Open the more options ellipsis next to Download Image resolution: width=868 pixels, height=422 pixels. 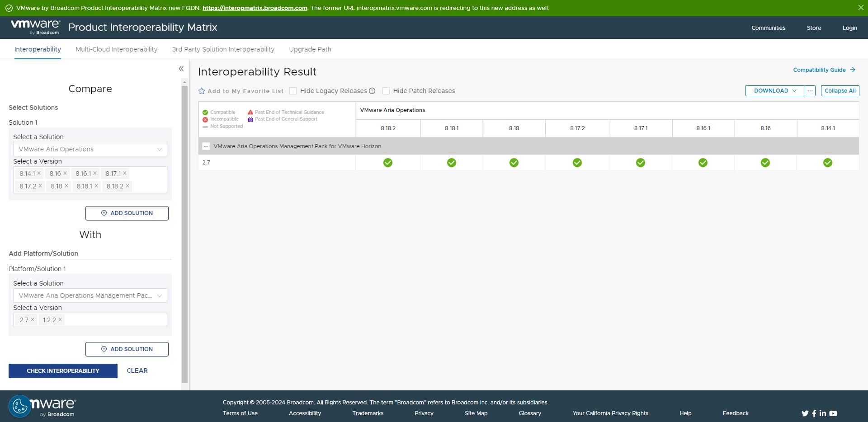coord(810,91)
